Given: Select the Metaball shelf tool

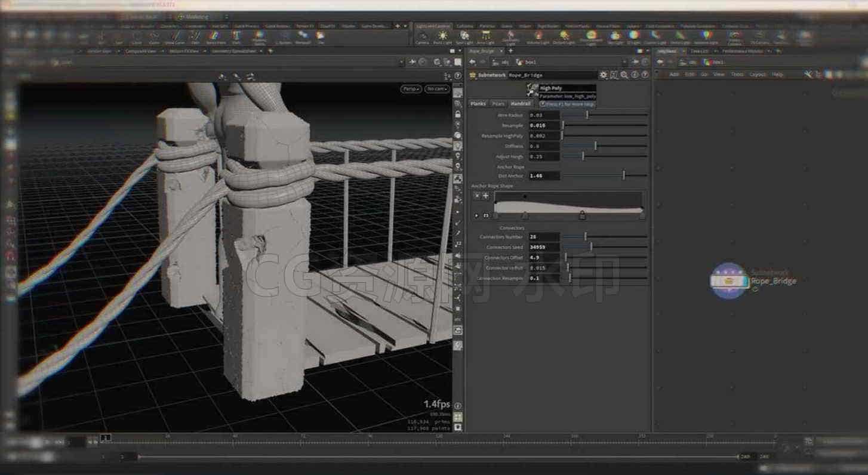Looking at the screenshot, I should 303,37.
